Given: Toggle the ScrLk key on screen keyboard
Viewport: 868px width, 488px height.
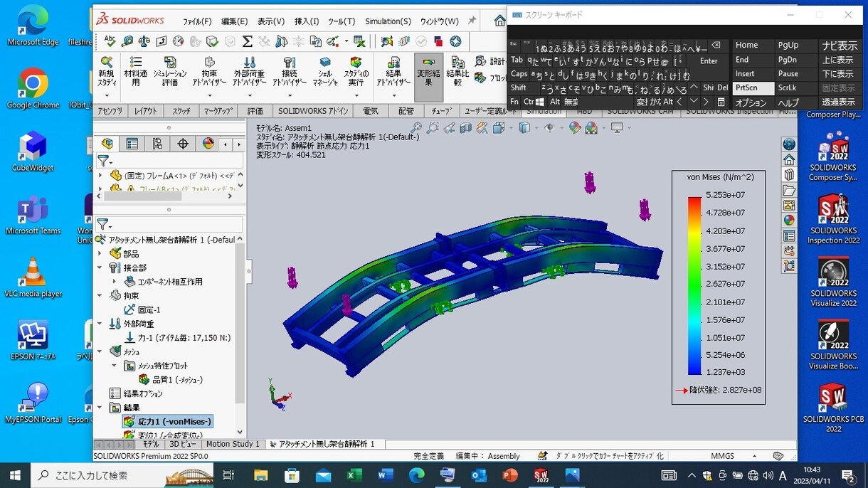Looking at the screenshot, I should click(x=788, y=88).
